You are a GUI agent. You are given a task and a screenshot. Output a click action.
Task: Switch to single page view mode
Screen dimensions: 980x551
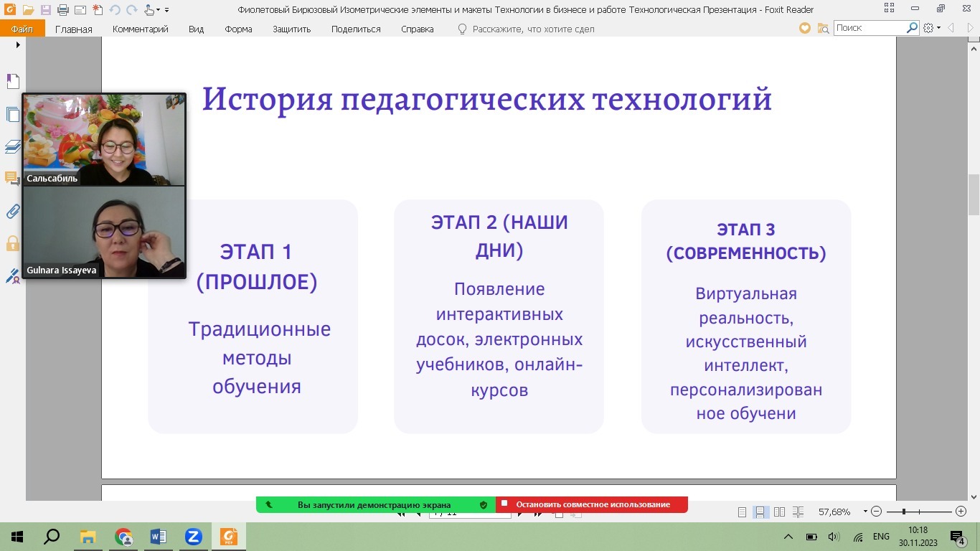743,512
